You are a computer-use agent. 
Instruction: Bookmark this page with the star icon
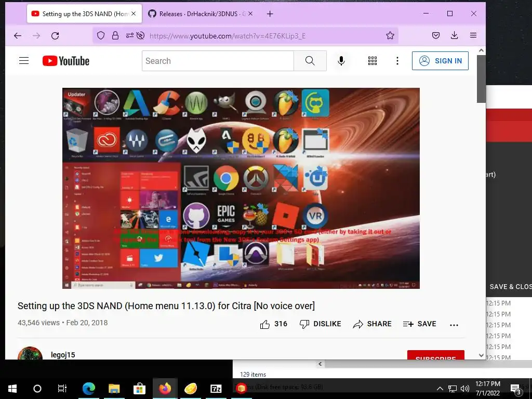pos(390,36)
